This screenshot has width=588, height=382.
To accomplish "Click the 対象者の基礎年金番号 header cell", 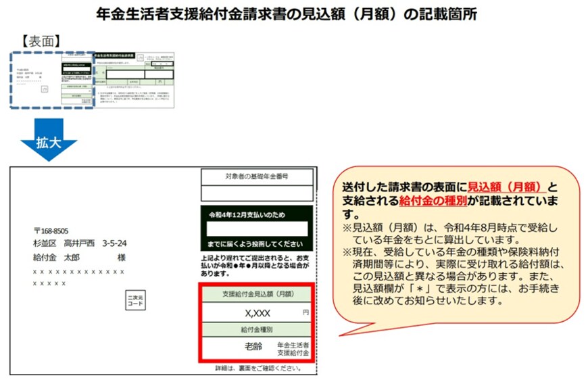I will 257,176.
